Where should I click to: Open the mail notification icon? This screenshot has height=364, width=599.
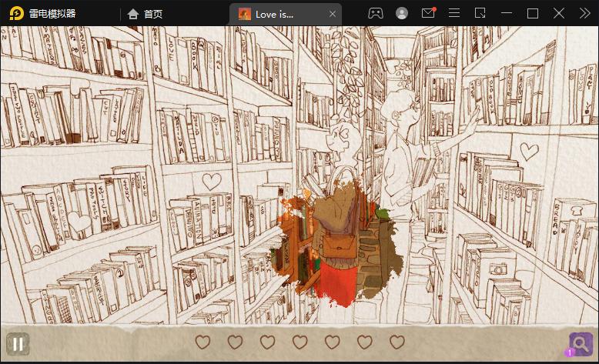428,13
